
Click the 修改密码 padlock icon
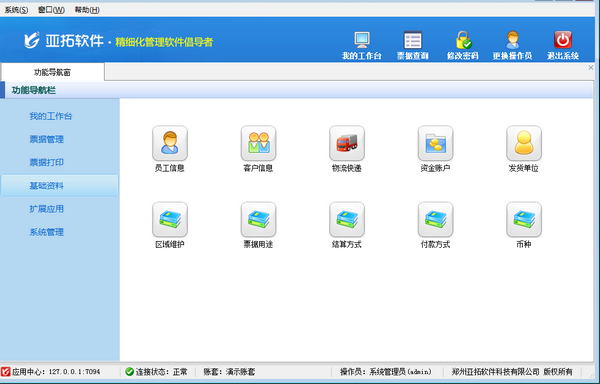[463, 40]
